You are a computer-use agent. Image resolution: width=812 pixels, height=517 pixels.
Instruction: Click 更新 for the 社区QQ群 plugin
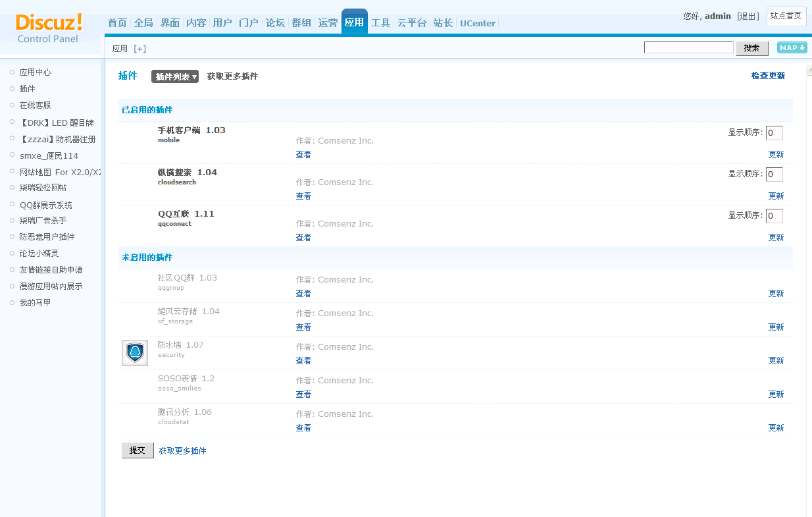tap(776, 294)
